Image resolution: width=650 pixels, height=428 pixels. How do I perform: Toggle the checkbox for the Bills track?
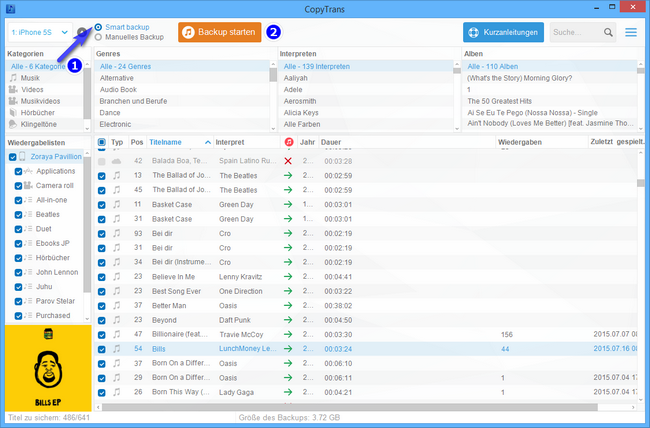click(x=101, y=349)
